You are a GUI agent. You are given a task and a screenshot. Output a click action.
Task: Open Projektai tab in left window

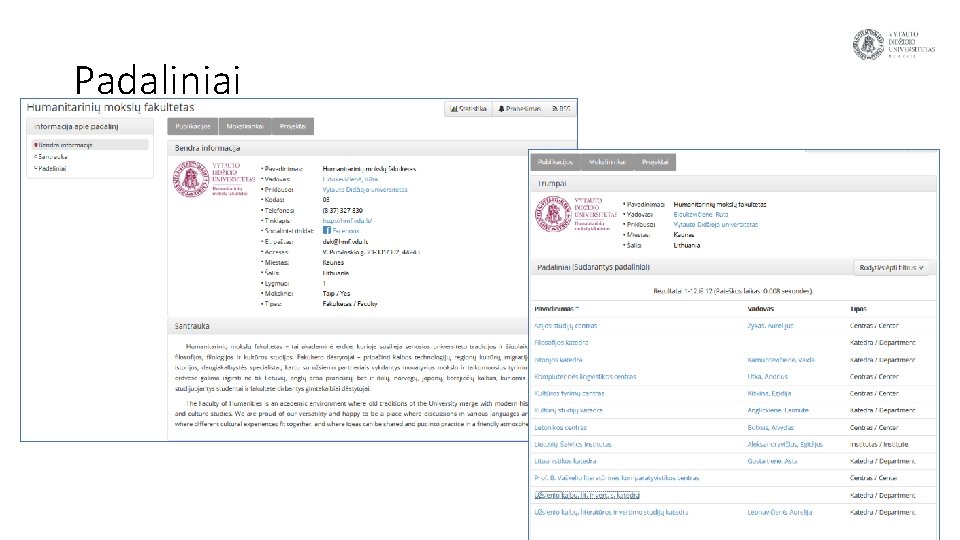293,127
